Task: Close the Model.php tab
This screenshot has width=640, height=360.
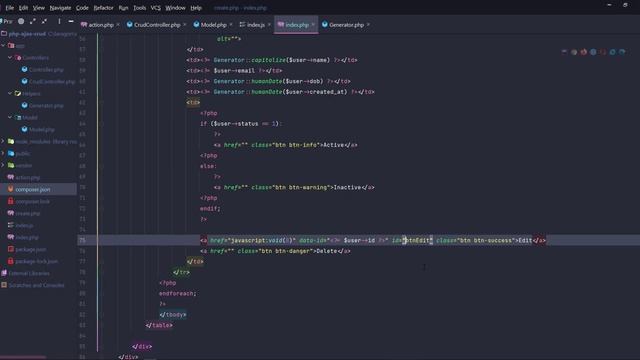Action: 231,25
